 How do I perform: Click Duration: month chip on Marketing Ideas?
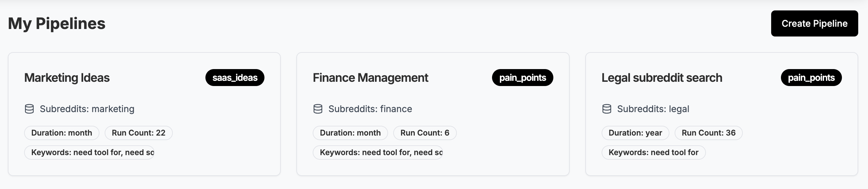click(x=62, y=133)
